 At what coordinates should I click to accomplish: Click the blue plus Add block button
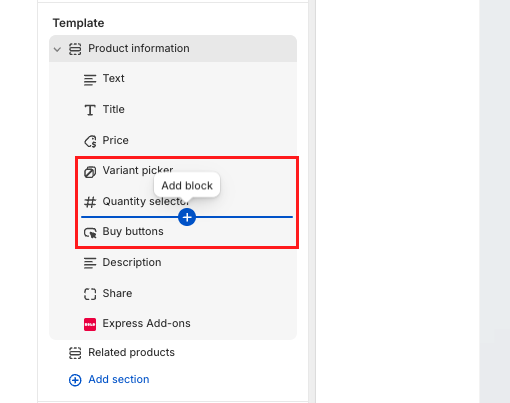pyautogui.click(x=187, y=217)
